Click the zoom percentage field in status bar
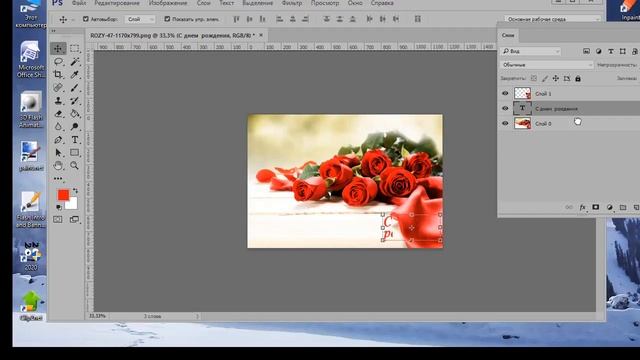This screenshot has height=360, width=640. point(97,316)
